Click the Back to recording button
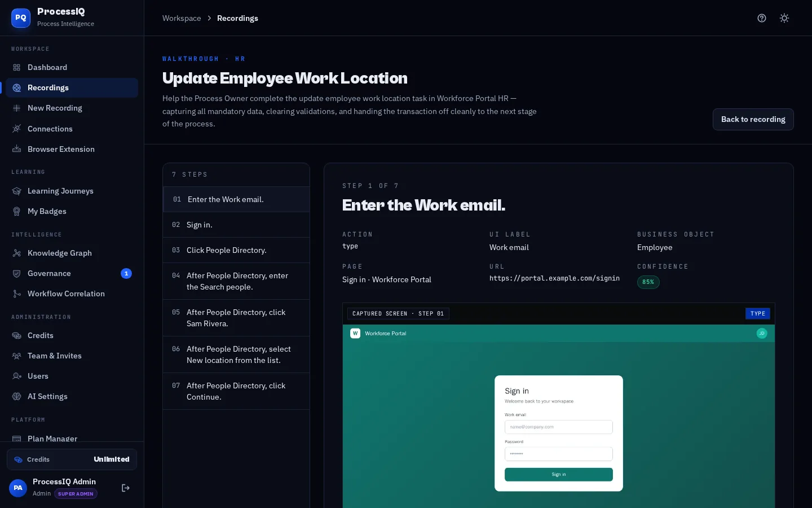 click(753, 119)
